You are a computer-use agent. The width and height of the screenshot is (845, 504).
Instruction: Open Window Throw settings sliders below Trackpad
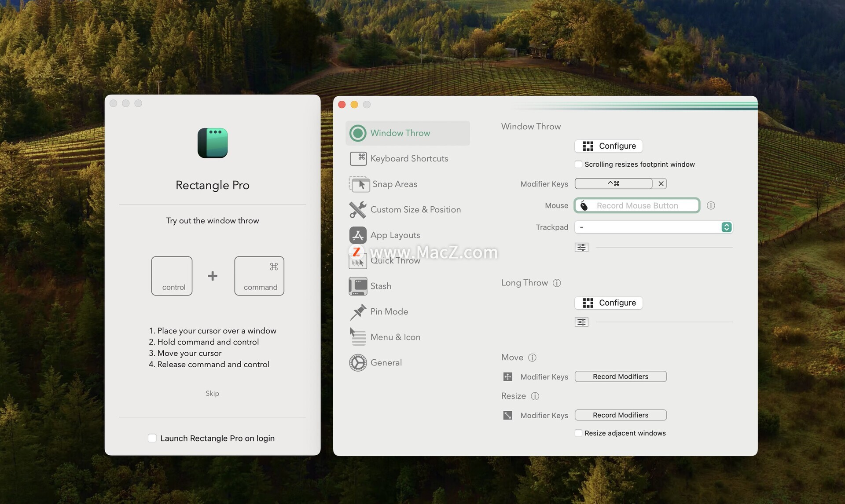(x=581, y=247)
